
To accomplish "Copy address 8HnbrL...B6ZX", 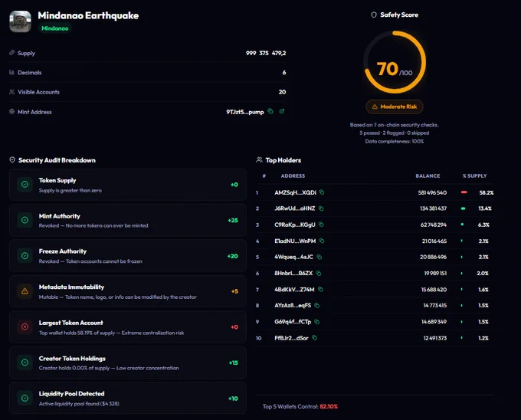I will tap(319, 273).
